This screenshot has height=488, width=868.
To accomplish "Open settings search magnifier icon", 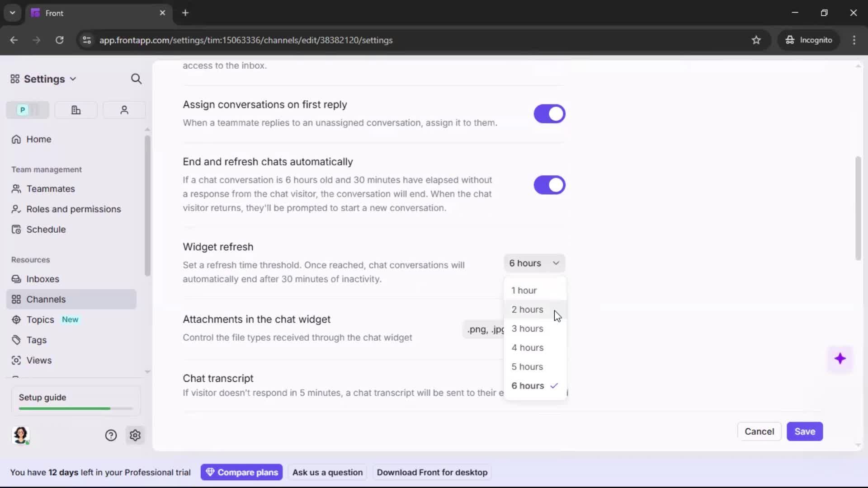I will (x=136, y=79).
